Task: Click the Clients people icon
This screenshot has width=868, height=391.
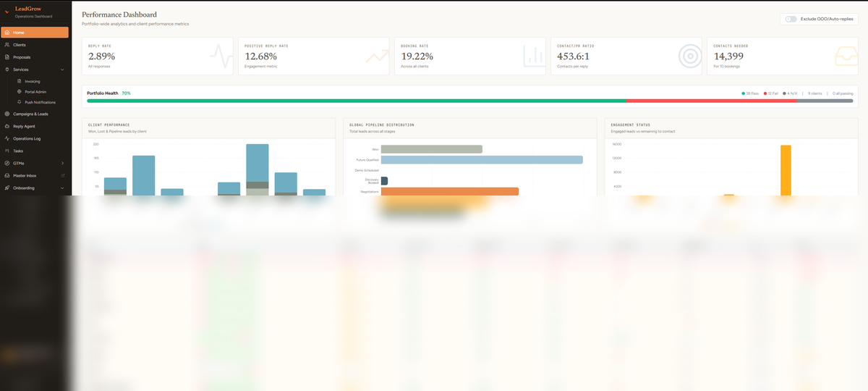Action: (x=7, y=45)
